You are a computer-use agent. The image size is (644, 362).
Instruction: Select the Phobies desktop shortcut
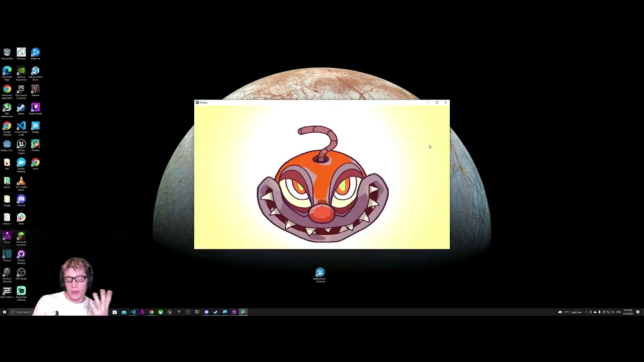tap(35, 146)
